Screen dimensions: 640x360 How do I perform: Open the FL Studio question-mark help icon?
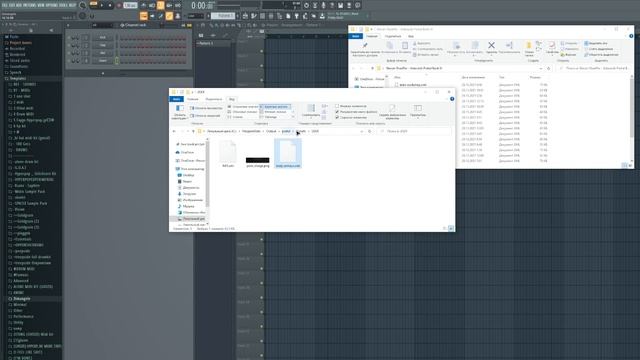[331, 5]
